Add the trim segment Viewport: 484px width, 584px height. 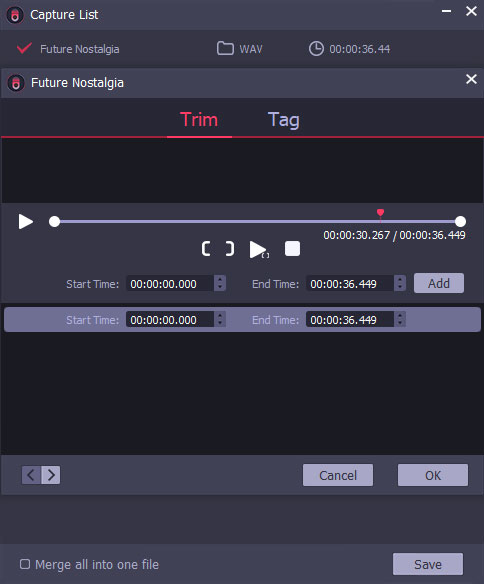439,283
